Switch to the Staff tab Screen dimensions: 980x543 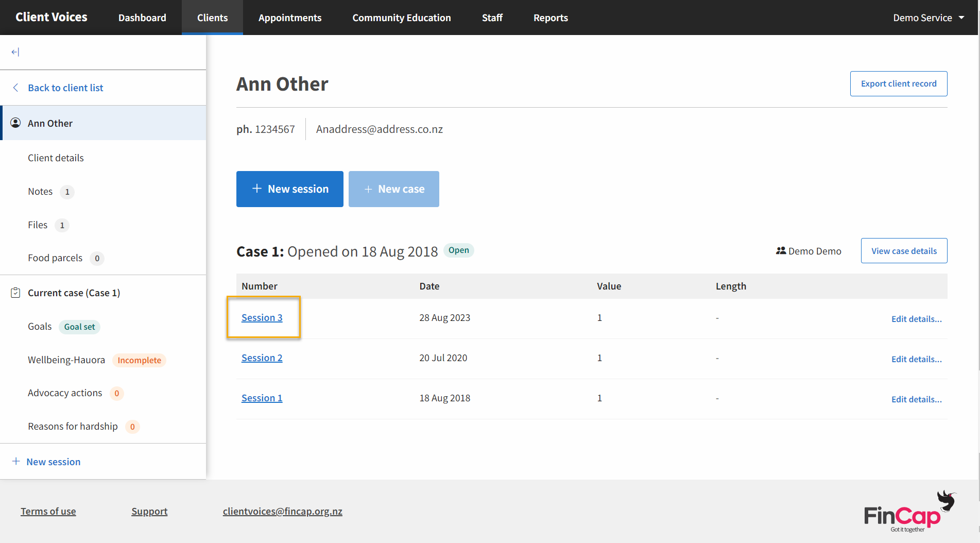[492, 18]
